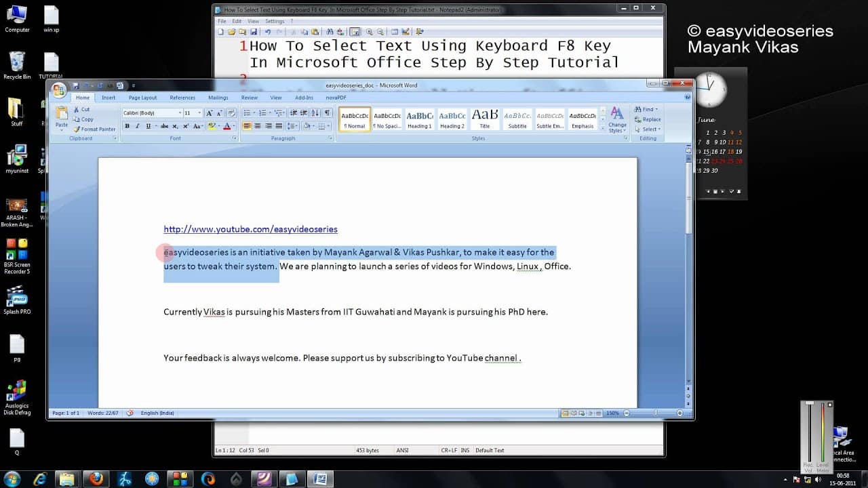
Task: Open the Change Styles menu
Action: click(617, 119)
